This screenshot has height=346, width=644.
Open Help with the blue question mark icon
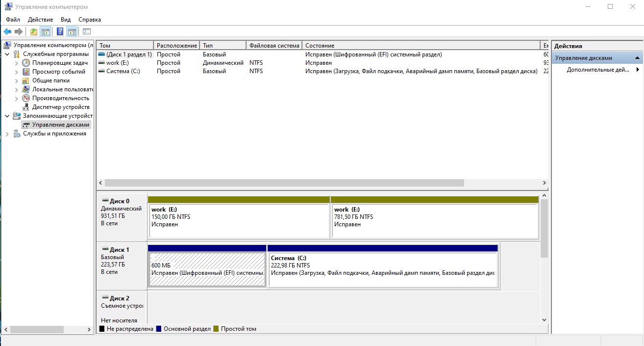click(60, 32)
